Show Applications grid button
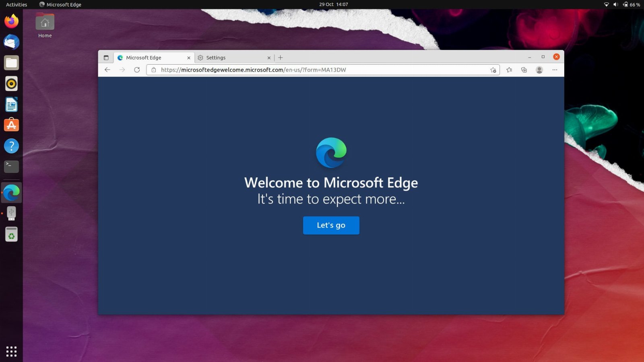Screen dimensions: 644x362 (x=11, y=351)
